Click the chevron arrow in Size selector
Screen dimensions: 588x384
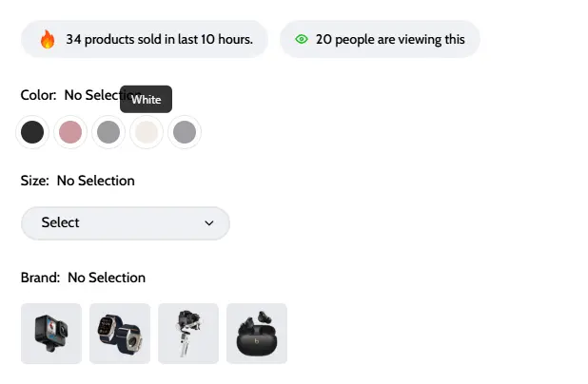pyautogui.click(x=209, y=223)
